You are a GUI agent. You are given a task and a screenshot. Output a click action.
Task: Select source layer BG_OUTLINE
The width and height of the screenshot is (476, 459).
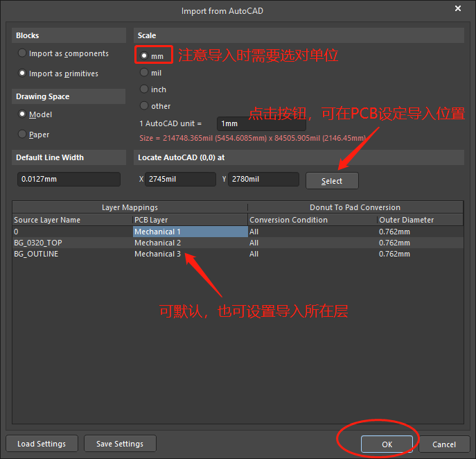73,254
